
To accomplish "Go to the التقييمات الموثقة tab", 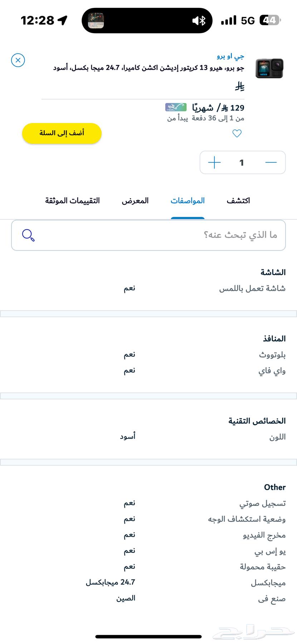I will [72, 200].
